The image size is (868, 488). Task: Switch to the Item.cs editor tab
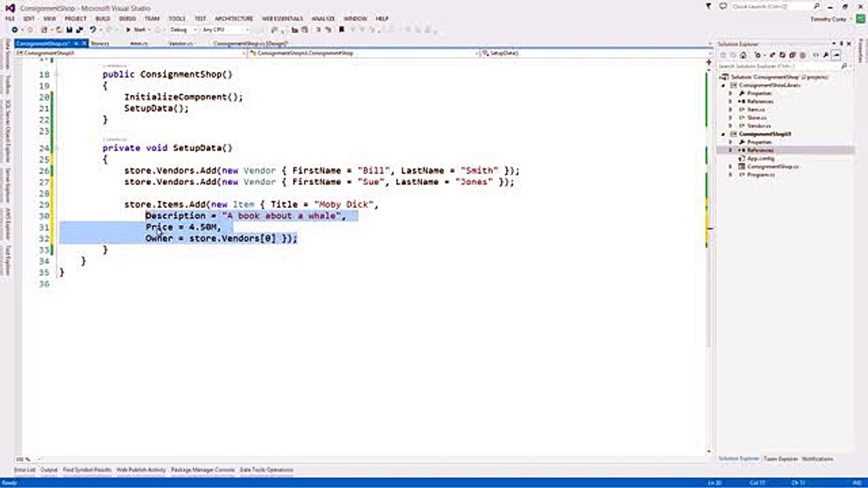click(x=138, y=43)
